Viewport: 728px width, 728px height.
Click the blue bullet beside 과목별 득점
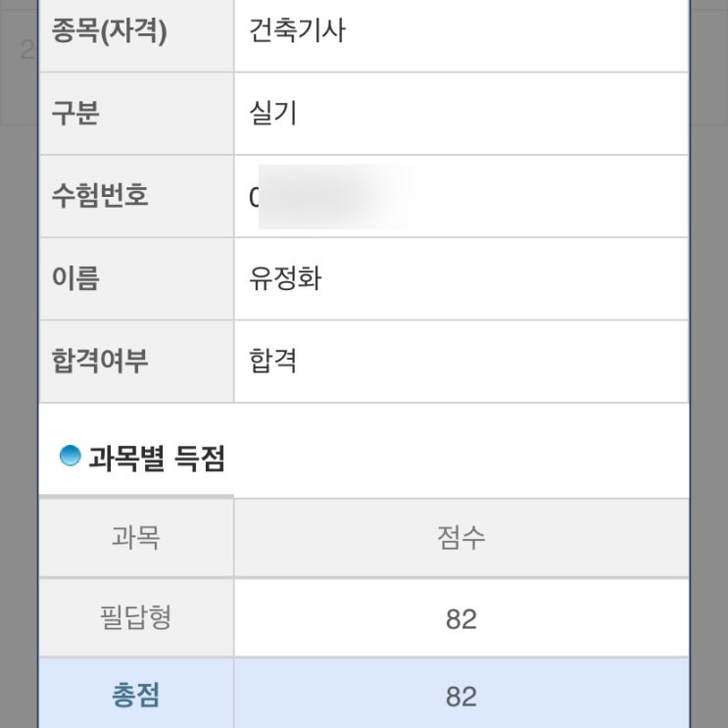tap(70, 456)
